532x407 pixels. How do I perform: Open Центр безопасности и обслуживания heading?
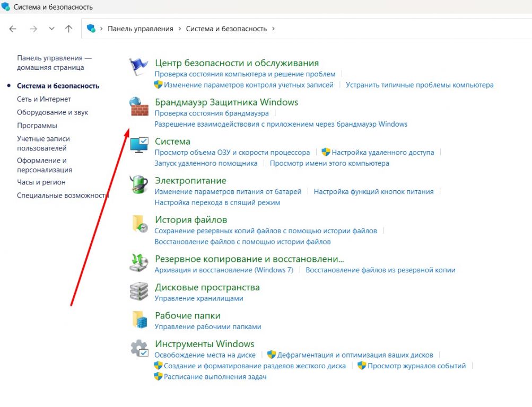[237, 63]
